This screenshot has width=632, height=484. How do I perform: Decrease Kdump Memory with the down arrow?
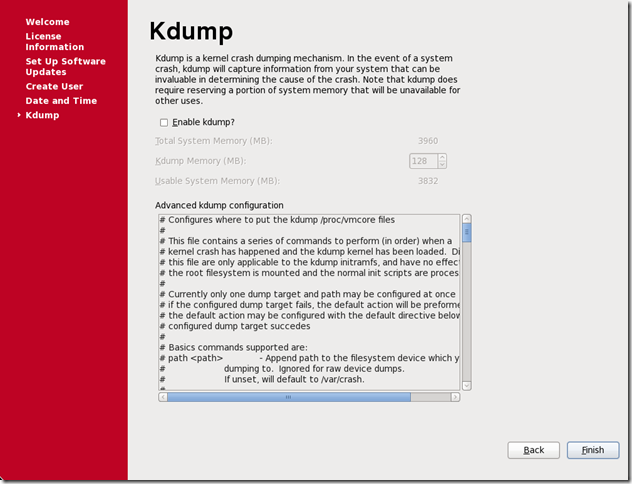(x=442, y=164)
